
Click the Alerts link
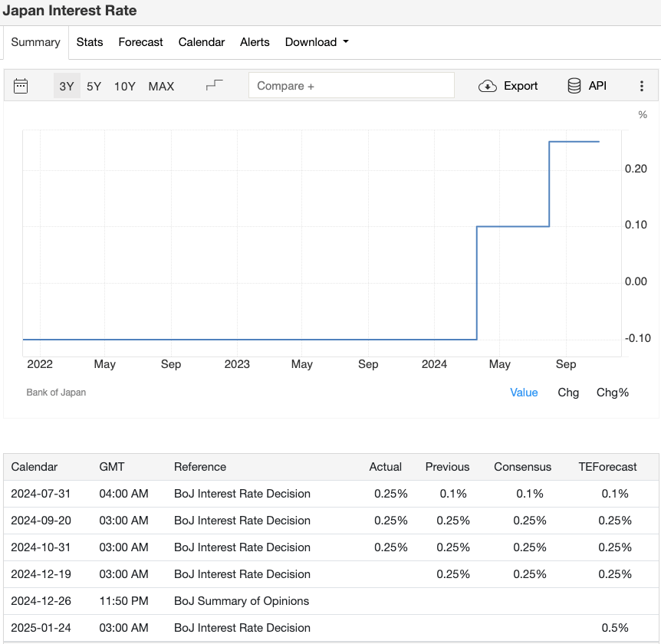click(x=255, y=42)
